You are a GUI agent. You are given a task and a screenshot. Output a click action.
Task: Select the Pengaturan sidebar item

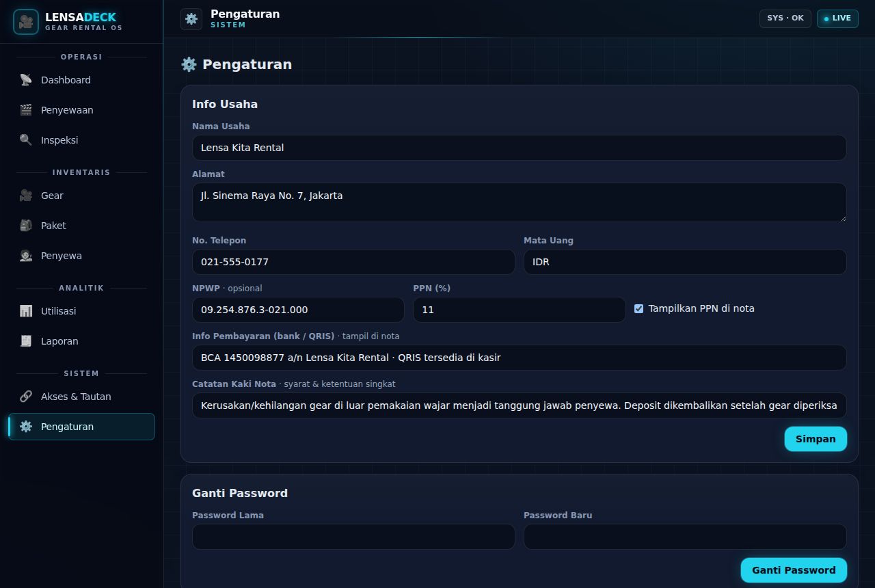click(x=81, y=427)
